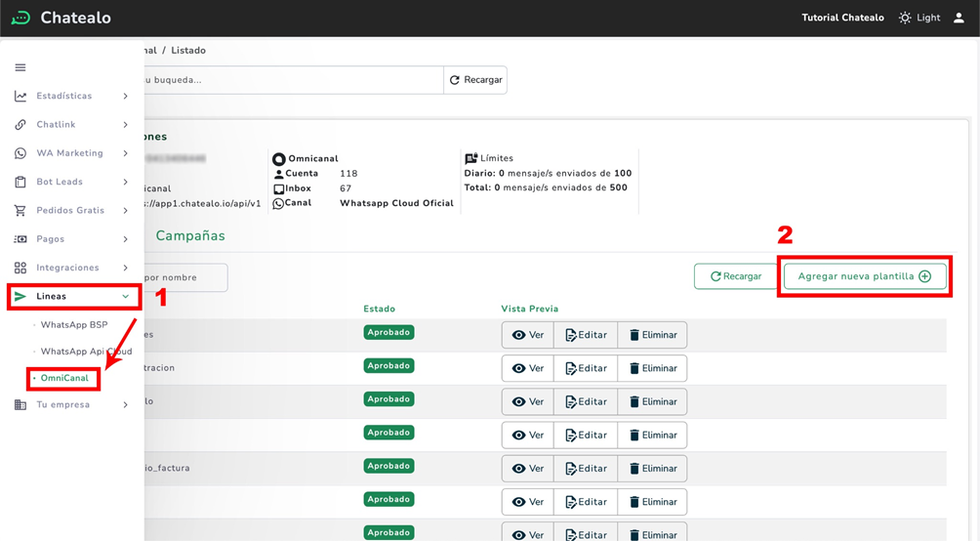The image size is (980, 541).
Task: Click the top search input field
Action: click(x=293, y=80)
